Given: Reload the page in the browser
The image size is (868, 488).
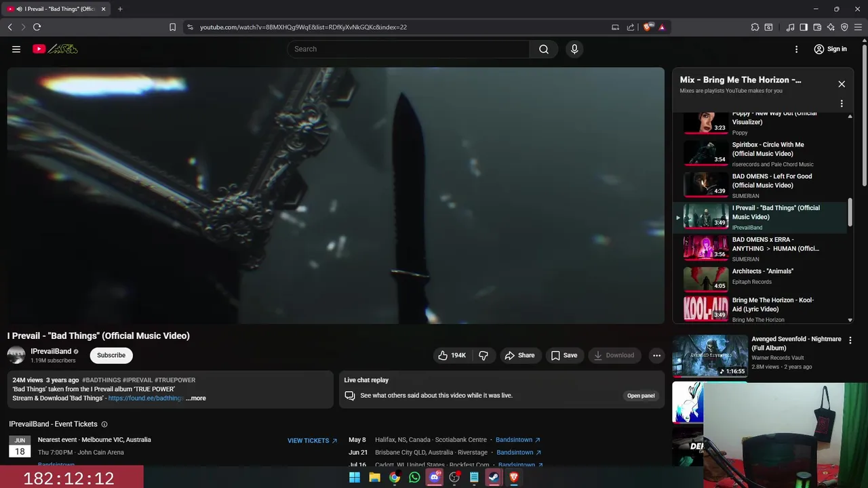Looking at the screenshot, I should pyautogui.click(x=37, y=27).
